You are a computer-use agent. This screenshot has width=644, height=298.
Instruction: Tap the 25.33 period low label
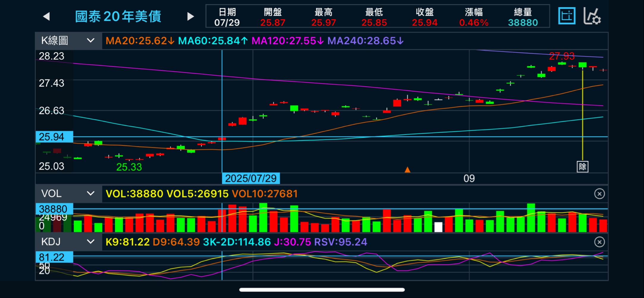[129, 167]
